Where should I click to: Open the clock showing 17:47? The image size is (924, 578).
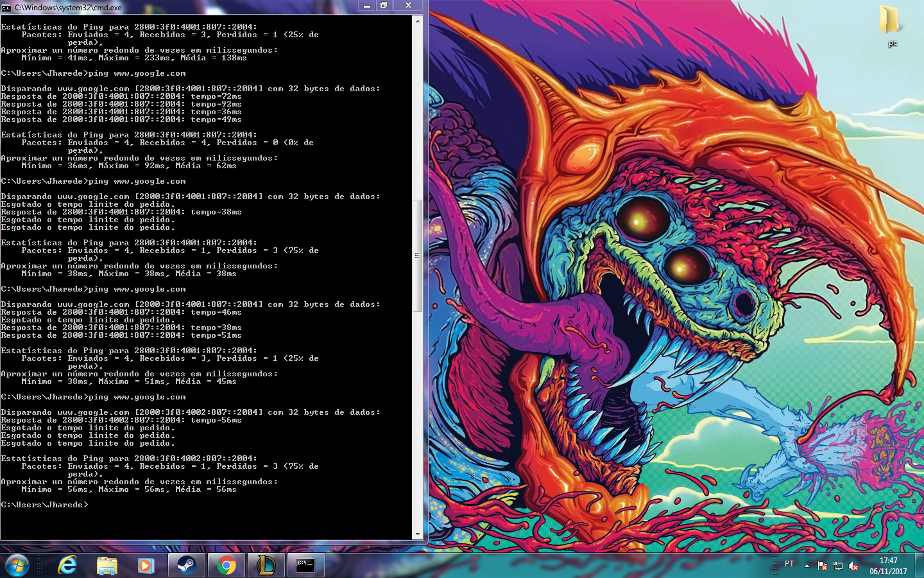[888, 566]
